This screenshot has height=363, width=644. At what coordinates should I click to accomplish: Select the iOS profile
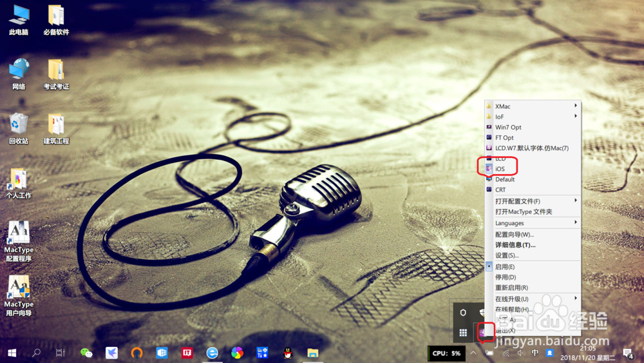coord(533,169)
